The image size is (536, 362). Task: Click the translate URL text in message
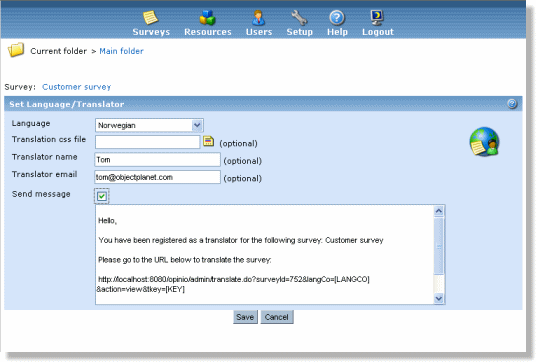click(233, 284)
